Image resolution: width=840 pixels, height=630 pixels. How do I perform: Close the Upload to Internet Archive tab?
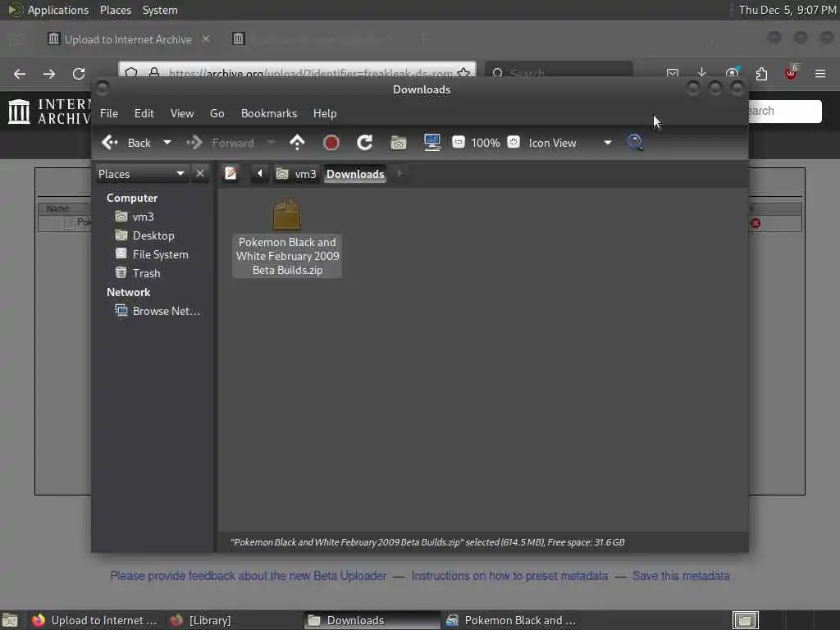[x=206, y=39]
